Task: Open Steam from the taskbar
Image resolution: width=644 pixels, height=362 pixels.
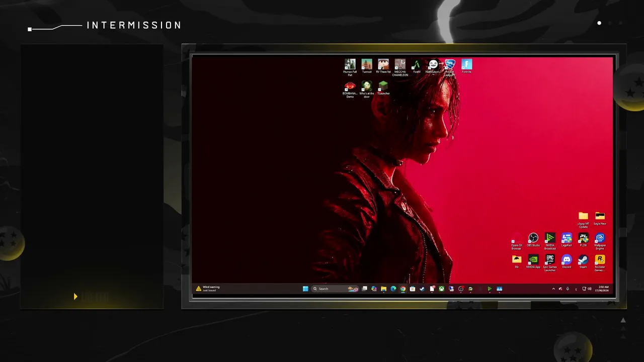Action: point(422,289)
